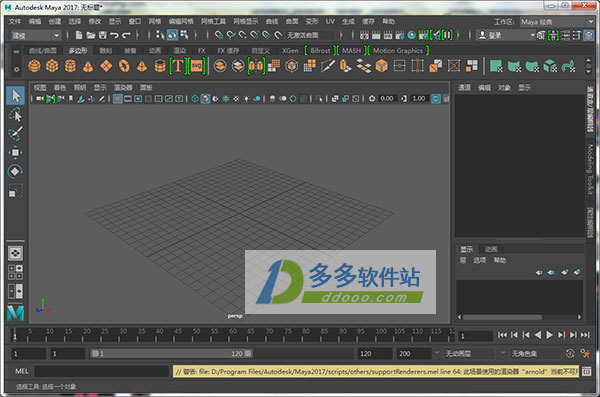
Task: Create a polygon torus from the shelf
Action: [124, 66]
